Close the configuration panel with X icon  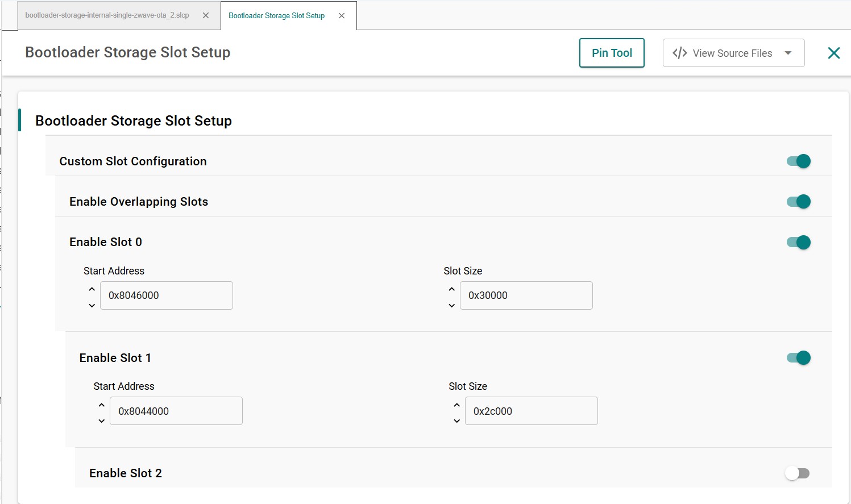coord(834,53)
